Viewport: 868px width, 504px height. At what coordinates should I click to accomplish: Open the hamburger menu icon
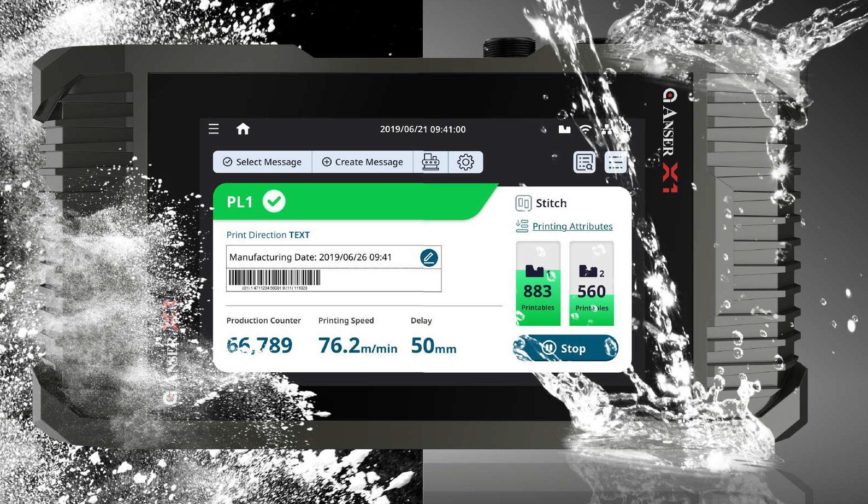214,129
